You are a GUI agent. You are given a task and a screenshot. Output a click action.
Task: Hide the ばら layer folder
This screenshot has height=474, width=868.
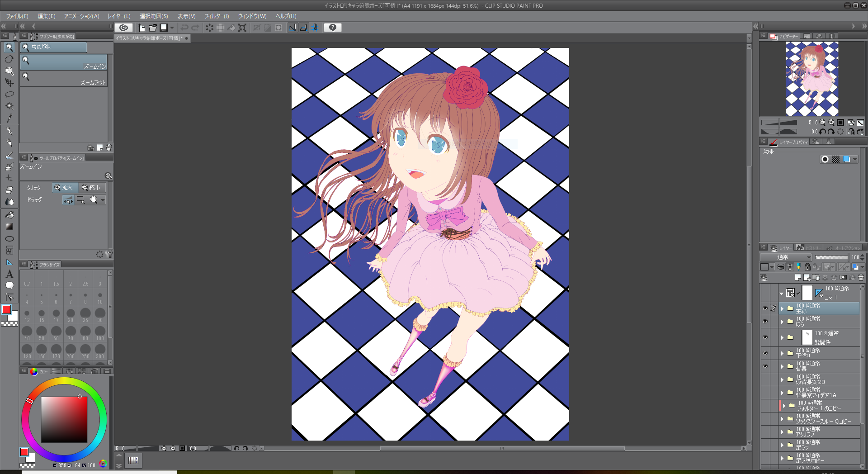click(765, 322)
